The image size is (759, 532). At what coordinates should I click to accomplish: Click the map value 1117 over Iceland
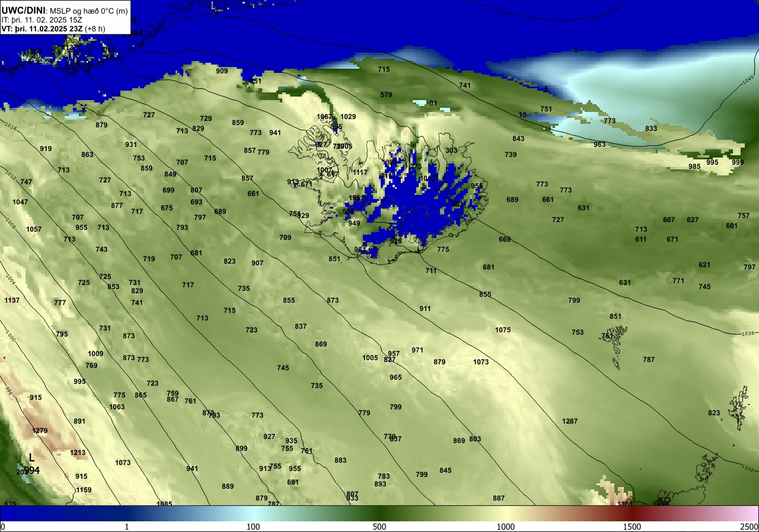click(x=360, y=172)
